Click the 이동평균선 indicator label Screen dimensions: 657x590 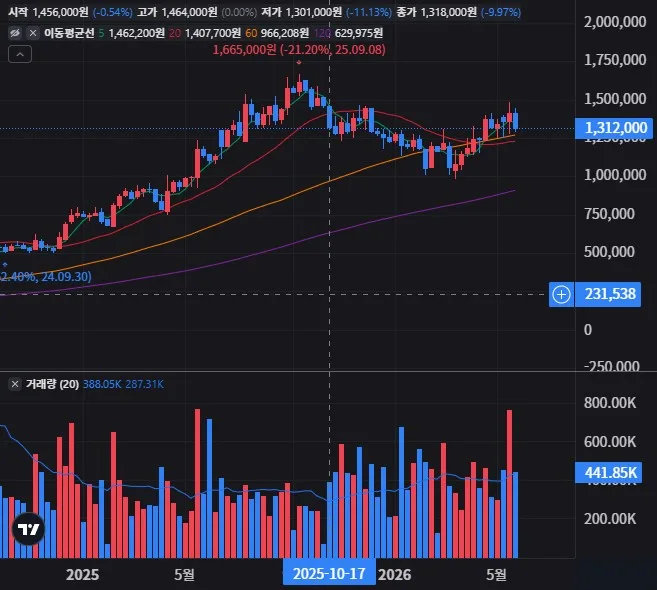point(69,33)
